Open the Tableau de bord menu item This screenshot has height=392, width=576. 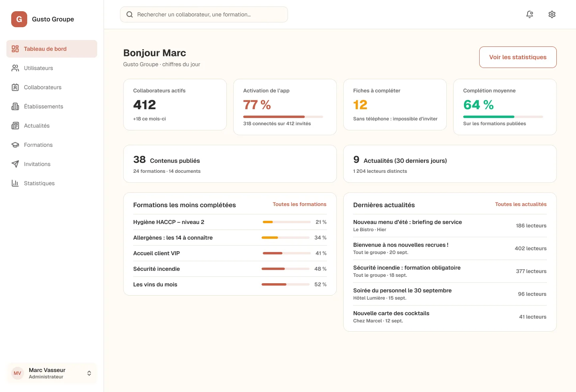pos(52,49)
